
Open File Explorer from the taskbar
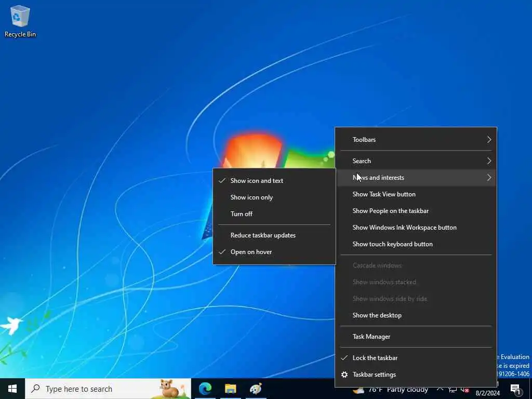(230, 389)
